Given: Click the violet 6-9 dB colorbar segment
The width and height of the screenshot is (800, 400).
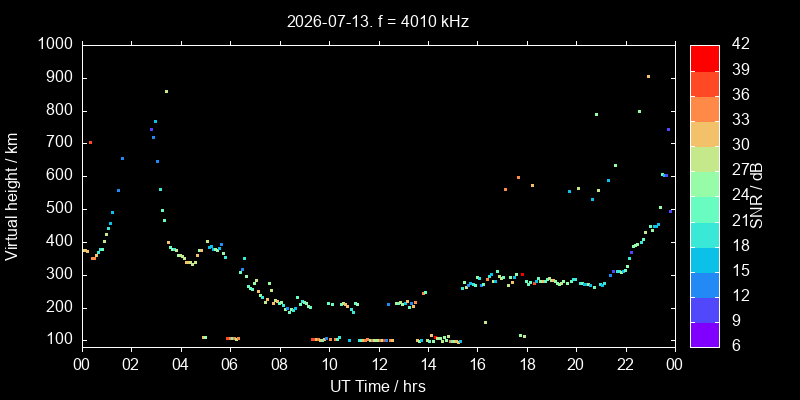Looking at the screenshot, I should point(705,335).
